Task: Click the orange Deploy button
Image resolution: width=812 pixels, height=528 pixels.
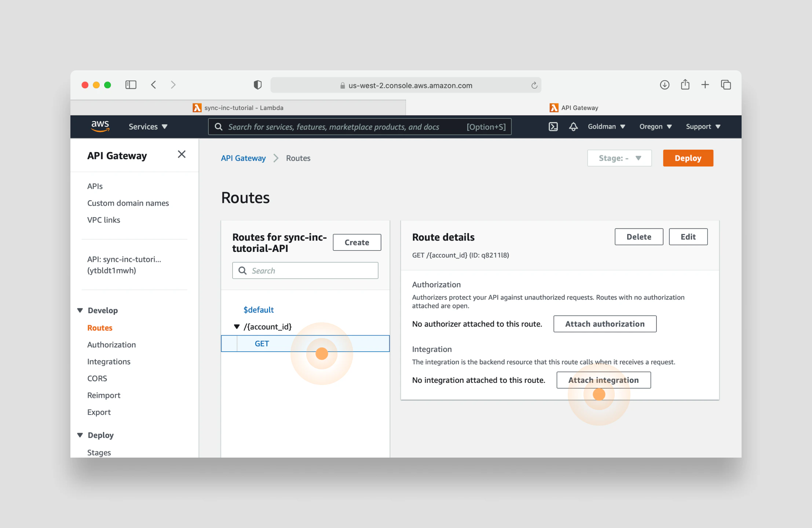Action: [x=688, y=158]
